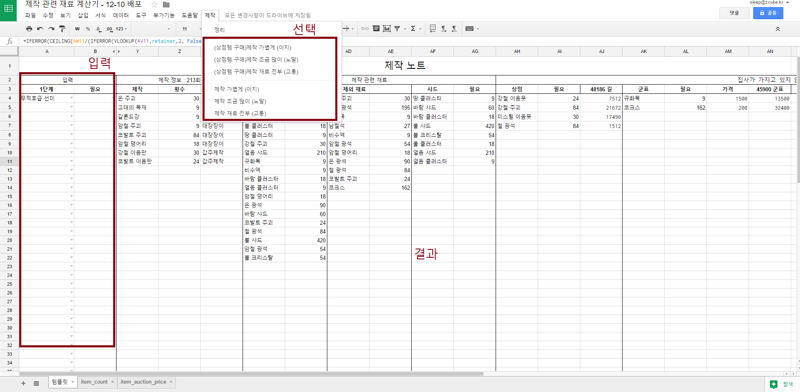Open the Σ functions tool
The image size is (800, 392).
point(413,29)
